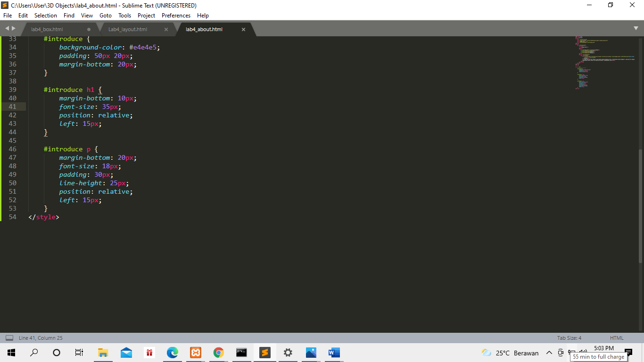
Task: Switch to Lab4_layout.html tab
Action: point(128,29)
